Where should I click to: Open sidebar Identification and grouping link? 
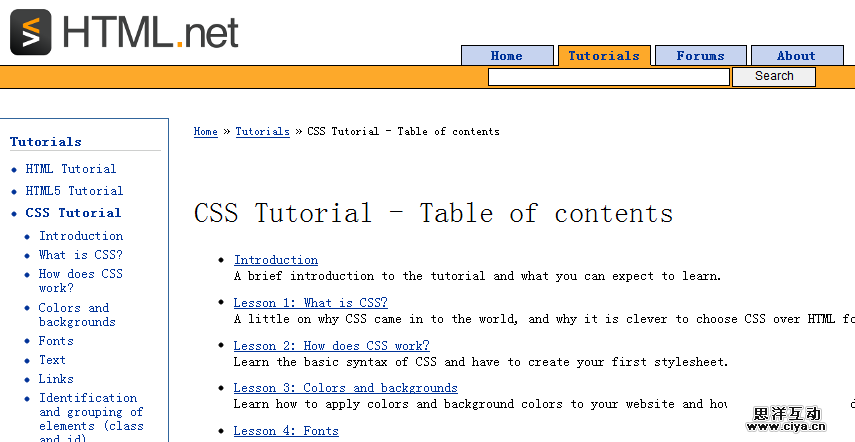(x=91, y=419)
